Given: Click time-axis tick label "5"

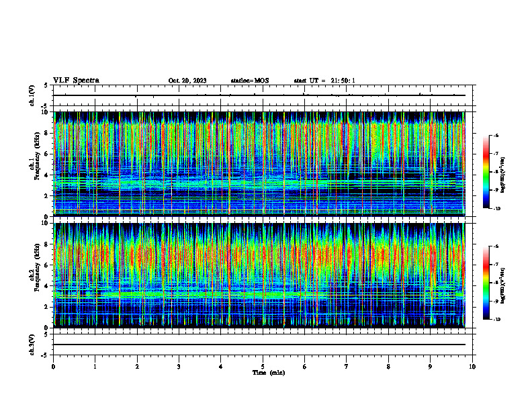Looking at the screenshot, I should click(x=263, y=367).
